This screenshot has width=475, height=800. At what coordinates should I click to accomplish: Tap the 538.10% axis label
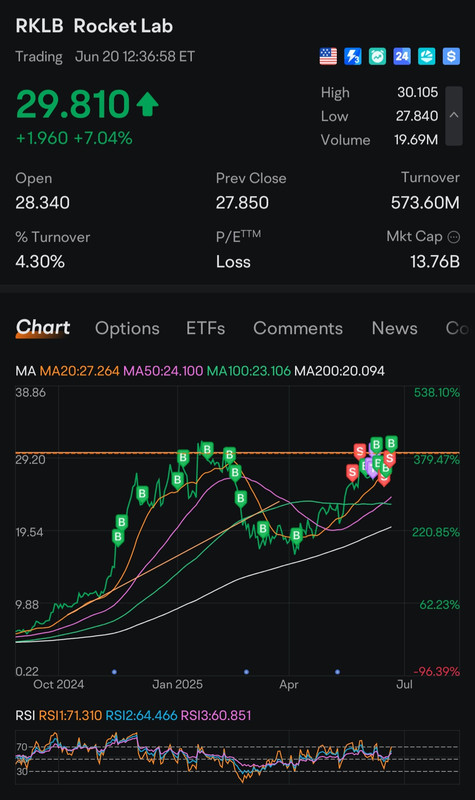437,392
